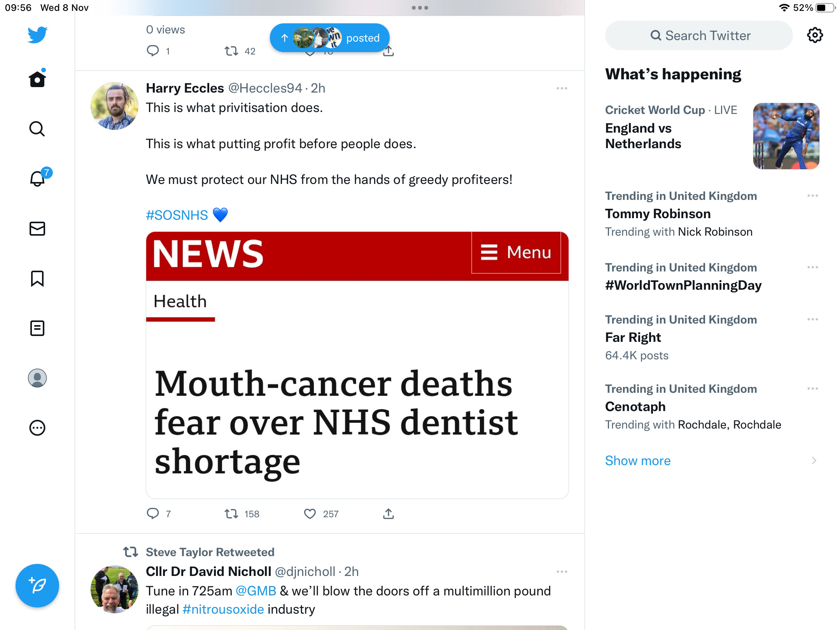Open Cricket World Cup thumbnail image

786,136
